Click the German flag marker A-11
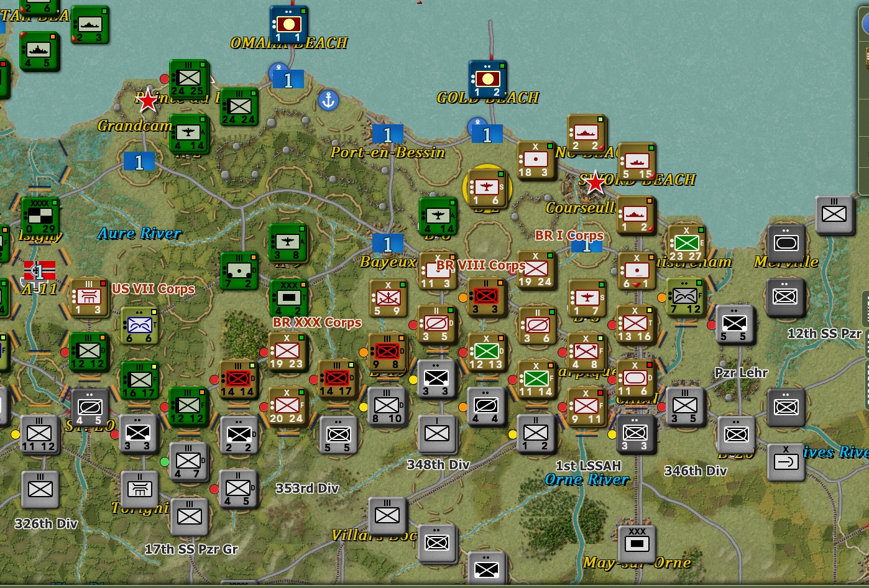 39,271
